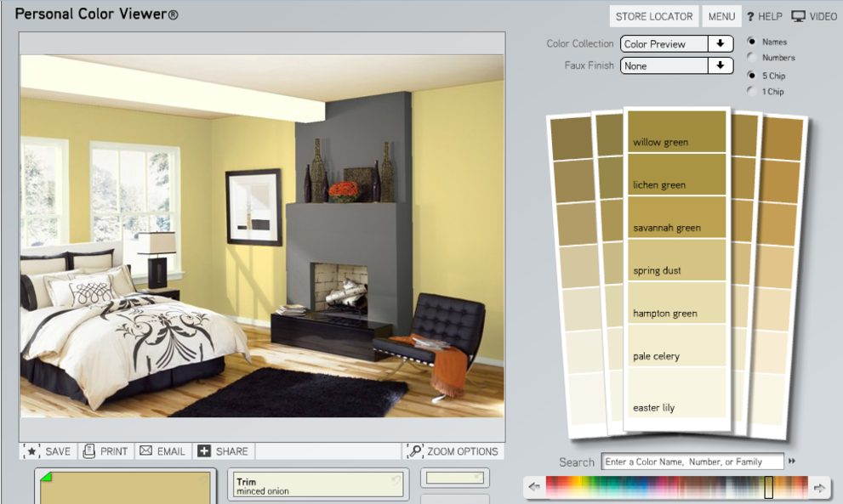Image resolution: width=843 pixels, height=504 pixels.
Task: Click the Email envelope icon
Action: (145, 451)
